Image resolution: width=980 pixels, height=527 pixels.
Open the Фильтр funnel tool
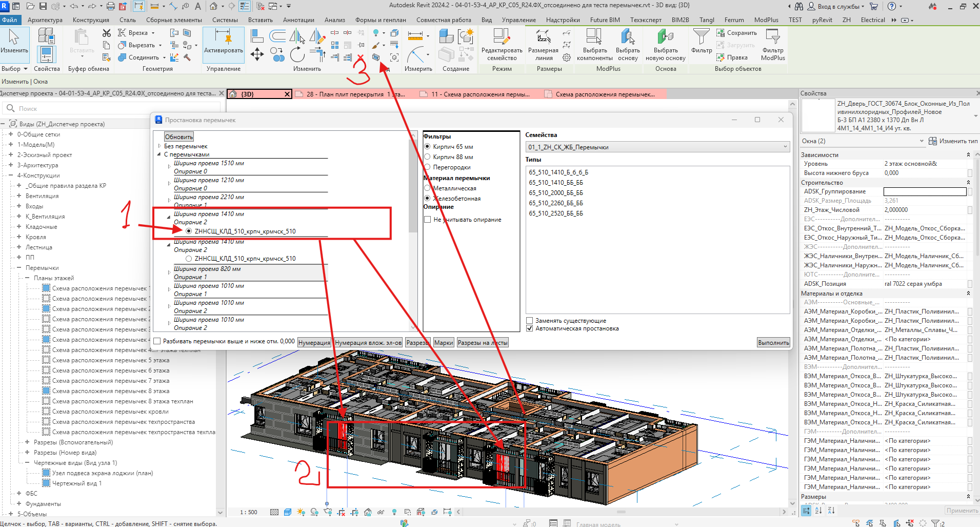[701, 40]
